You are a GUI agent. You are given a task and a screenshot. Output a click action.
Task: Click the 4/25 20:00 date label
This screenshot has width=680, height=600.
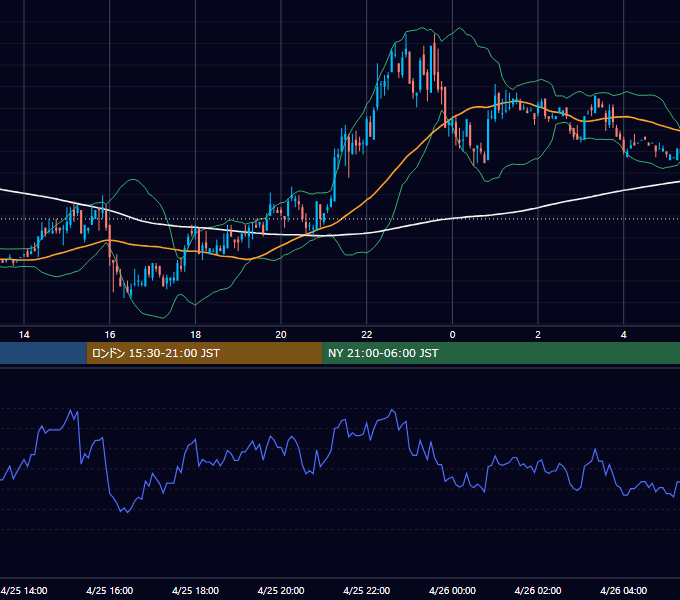click(281, 590)
